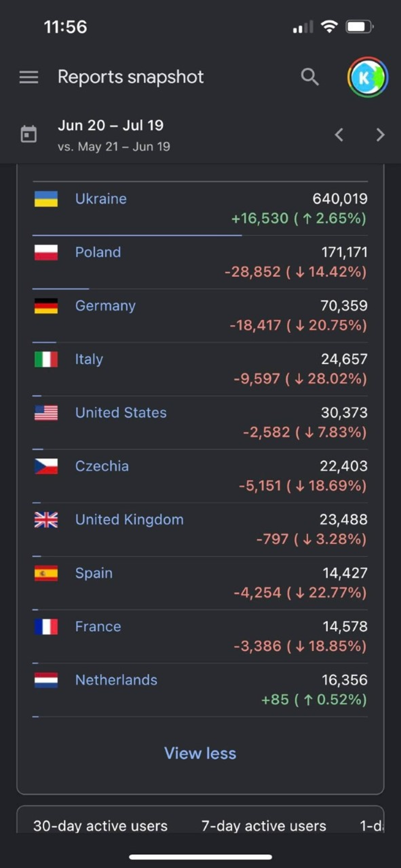Open the calendar date picker icon
Viewport: 401px width, 868px height.
pos(29,135)
